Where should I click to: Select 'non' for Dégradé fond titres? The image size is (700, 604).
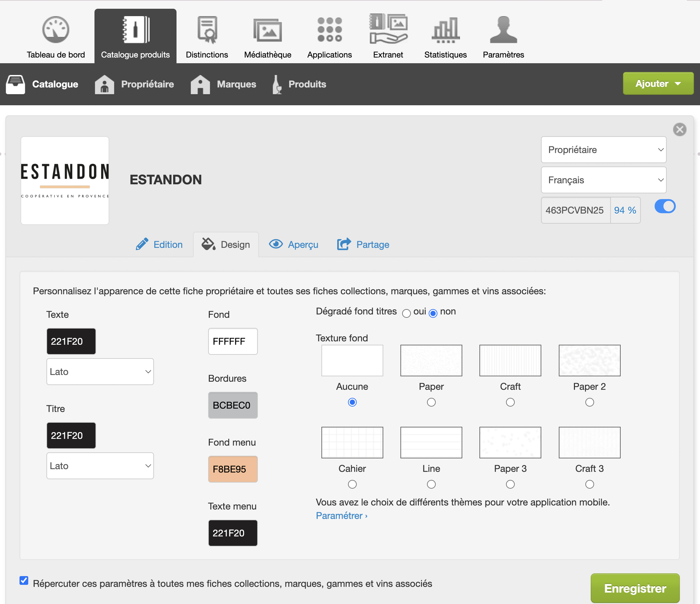(433, 313)
